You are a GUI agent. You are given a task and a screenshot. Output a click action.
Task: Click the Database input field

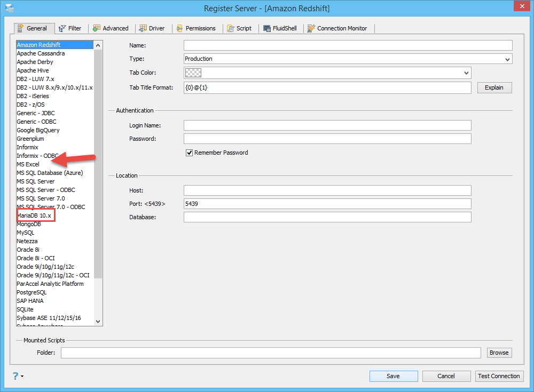coord(328,217)
